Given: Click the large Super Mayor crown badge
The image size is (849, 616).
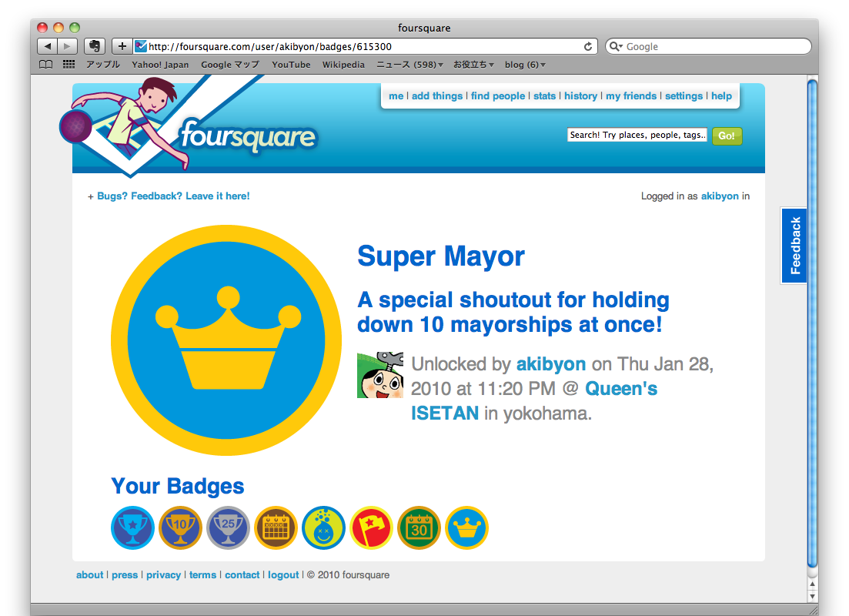Looking at the screenshot, I should coord(226,340).
